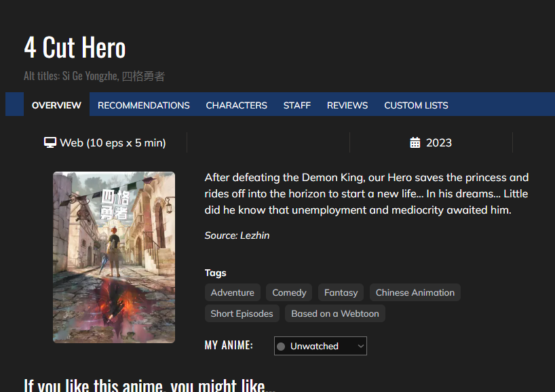Switch to the Overview tab

tap(56, 105)
